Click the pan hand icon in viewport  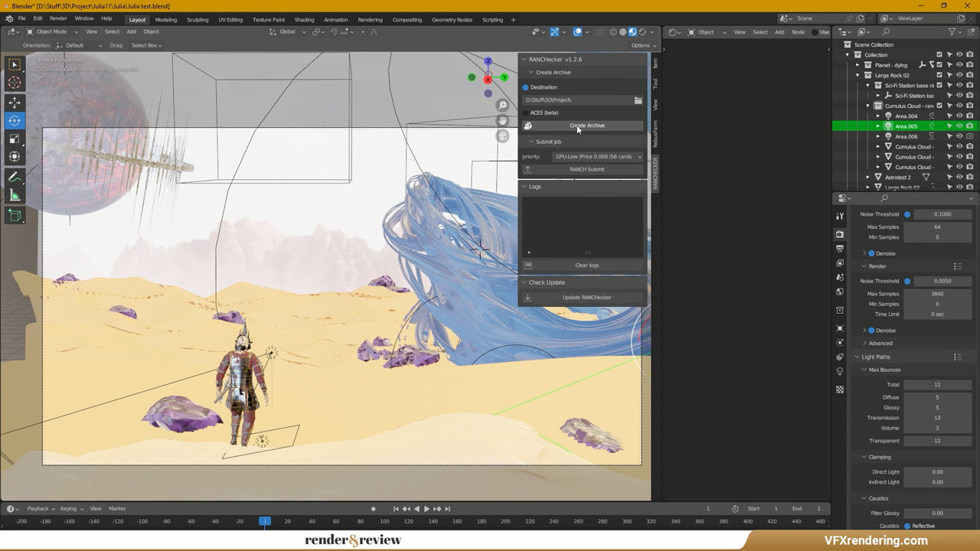click(x=502, y=121)
